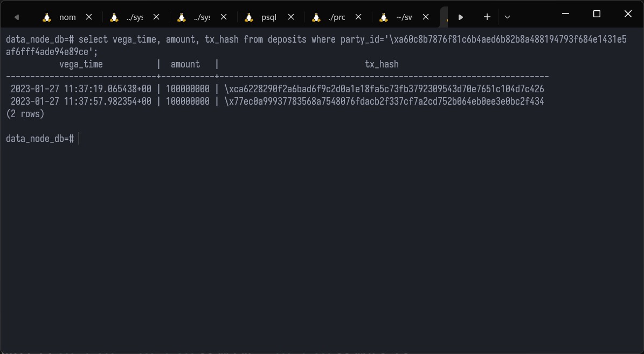This screenshot has height=354, width=644.
Task: Open a new terminal tab with the plus button
Action: [x=487, y=17]
